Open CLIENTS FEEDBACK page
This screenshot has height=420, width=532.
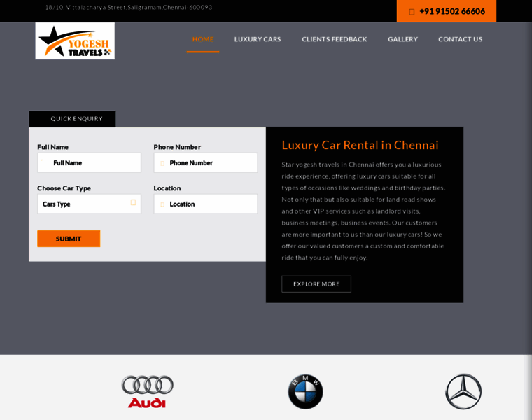click(335, 39)
